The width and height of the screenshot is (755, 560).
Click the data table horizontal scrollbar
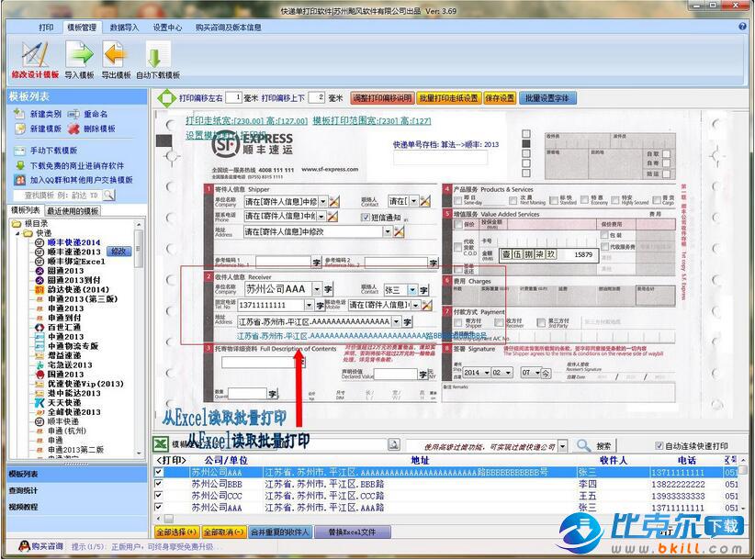[447, 519]
